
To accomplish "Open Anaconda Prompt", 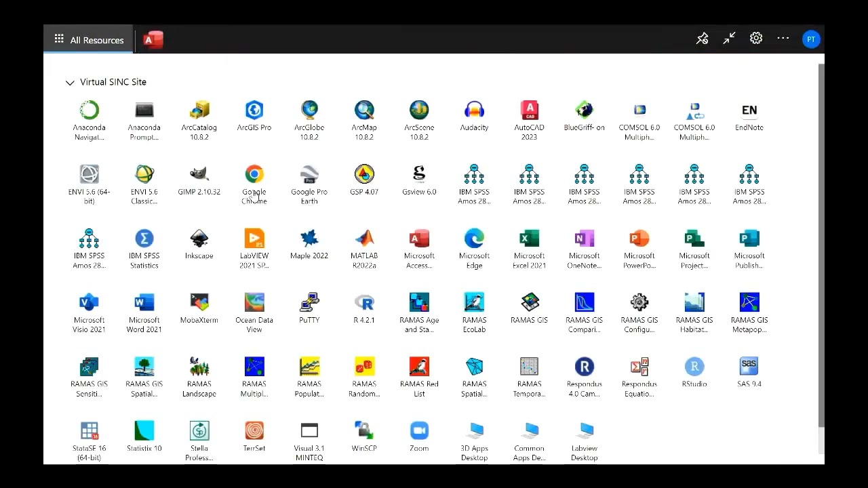I will [144, 121].
